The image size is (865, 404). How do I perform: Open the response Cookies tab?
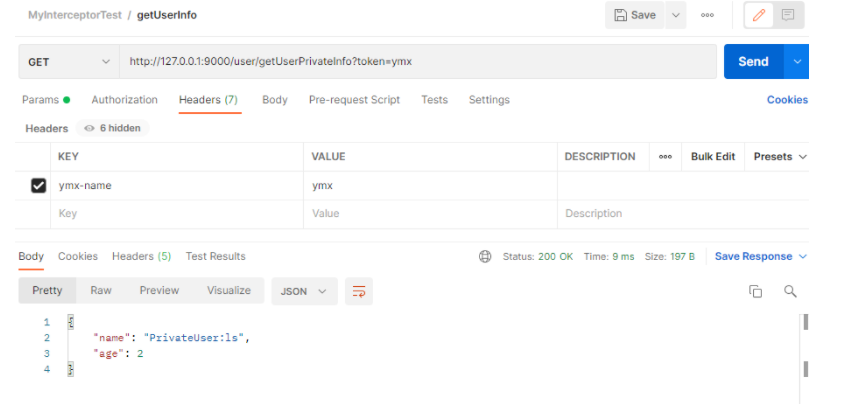click(78, 256)
